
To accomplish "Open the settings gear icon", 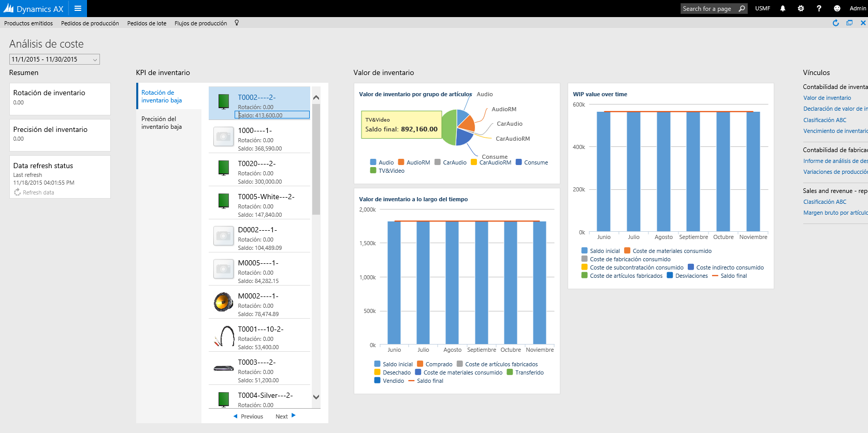I will (801, 8).
